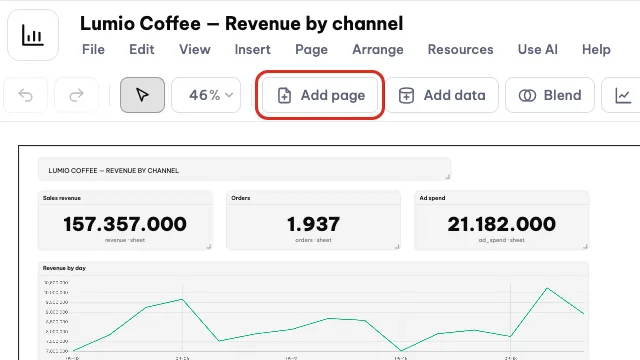Click the Revenue by day chart title

64,268
